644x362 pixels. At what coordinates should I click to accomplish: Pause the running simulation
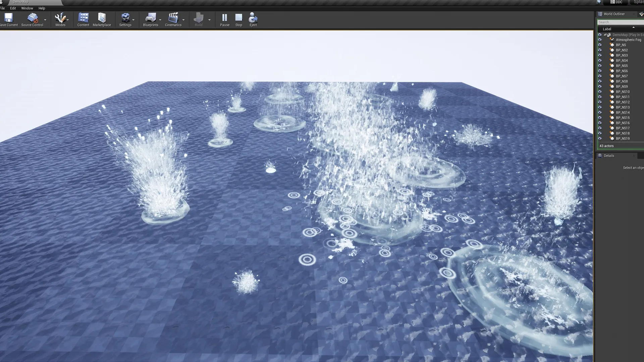(224, 18)
